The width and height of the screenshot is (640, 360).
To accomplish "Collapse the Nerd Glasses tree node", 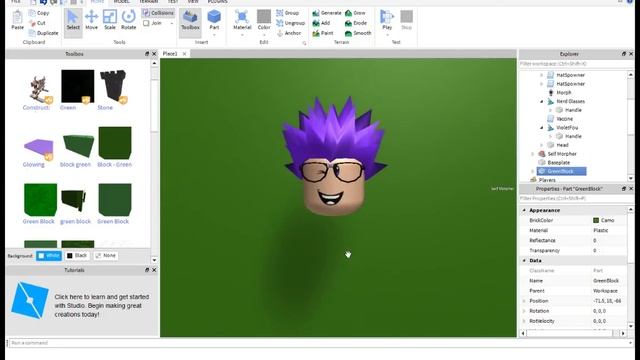I will [542, 101].
